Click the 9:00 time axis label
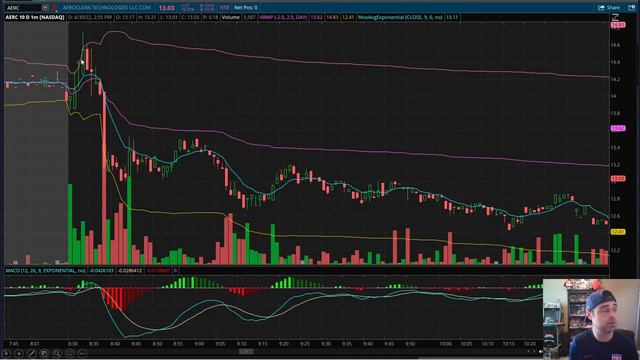The image size is (640, 360). click(x=199, y=344)
